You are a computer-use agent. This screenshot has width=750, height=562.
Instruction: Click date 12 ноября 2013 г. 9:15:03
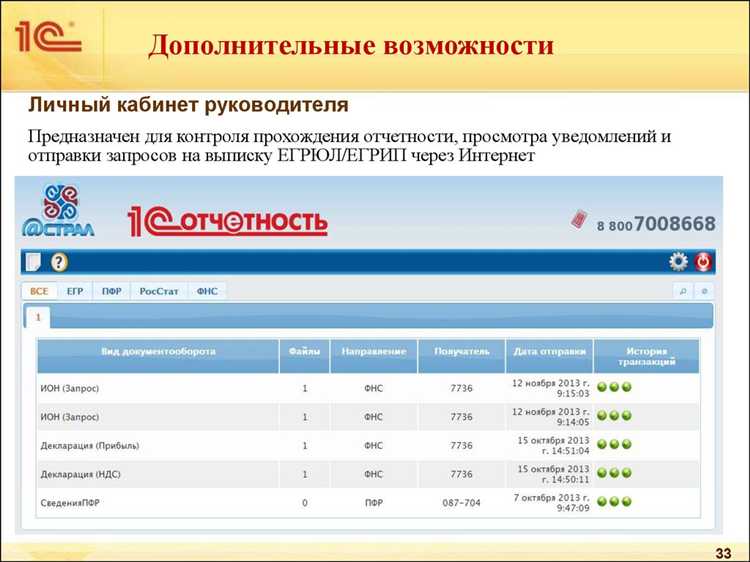pos(551,388)
